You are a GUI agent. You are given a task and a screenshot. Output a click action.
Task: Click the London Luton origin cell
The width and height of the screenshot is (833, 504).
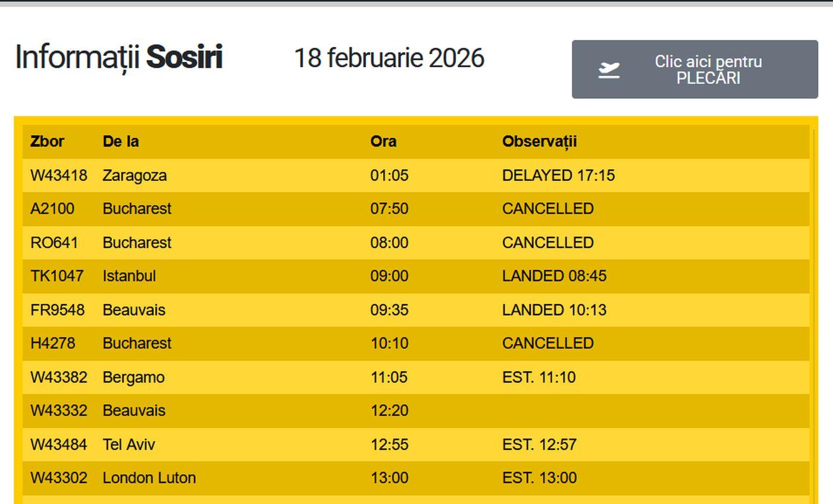(x=149, y=478)
